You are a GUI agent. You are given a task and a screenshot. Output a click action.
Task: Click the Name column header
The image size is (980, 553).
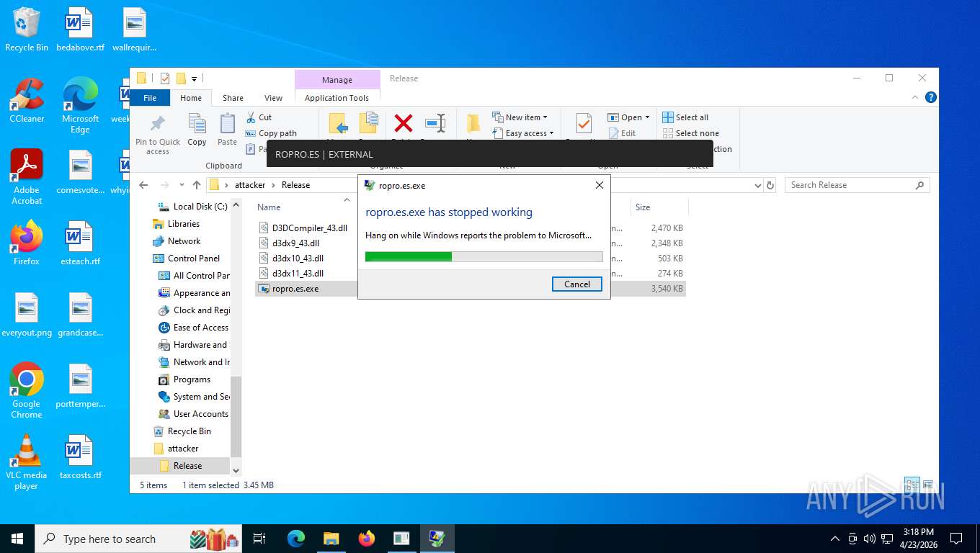(269, 207)
